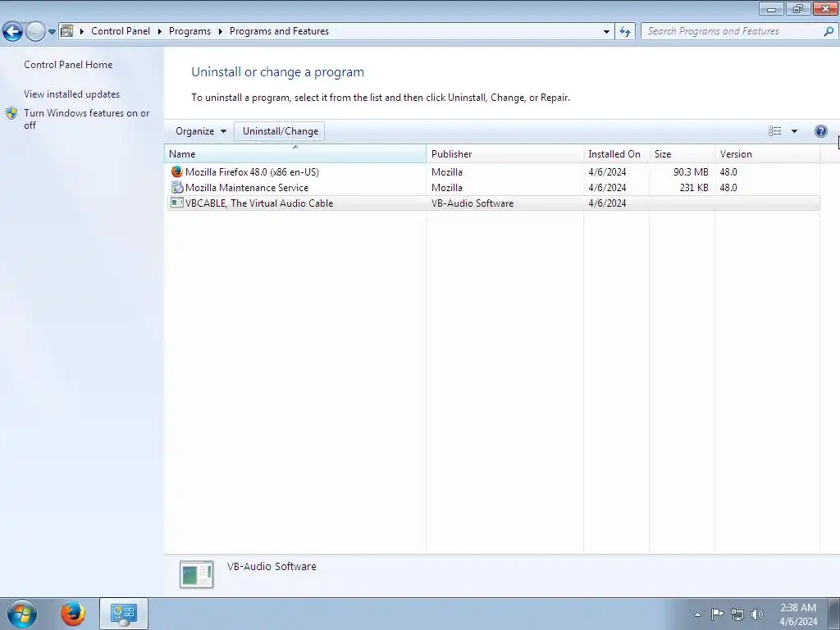Select Programs and Features breadcrumb

279,31
